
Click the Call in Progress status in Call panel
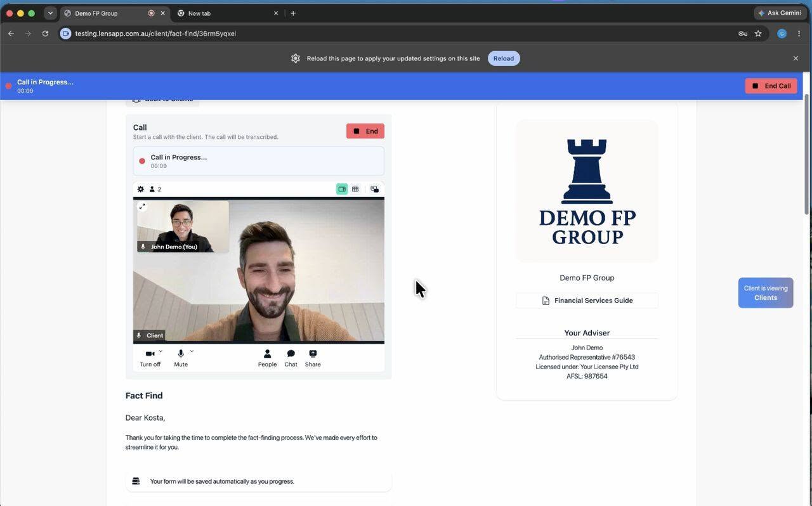[258, 161]
